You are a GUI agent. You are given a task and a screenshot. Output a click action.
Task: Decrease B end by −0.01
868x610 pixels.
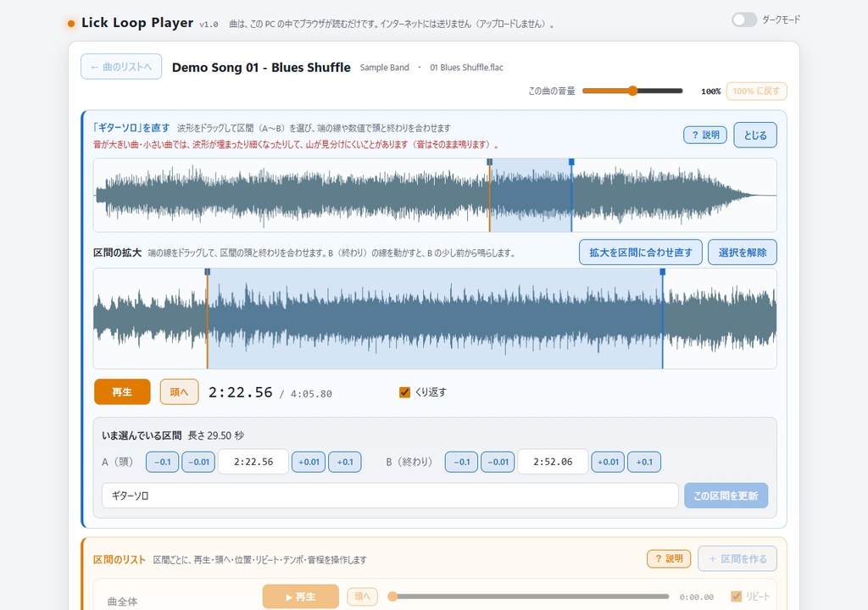point(498,462)
